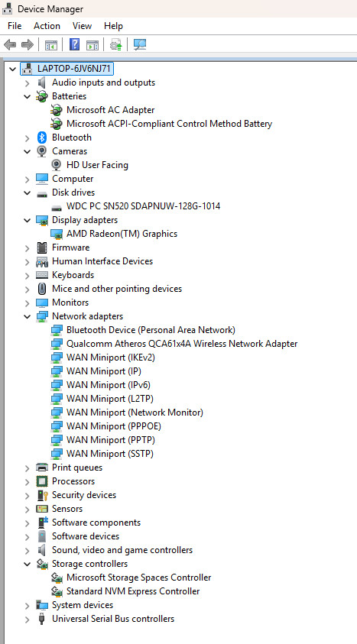This screenshot has width=357, height=644.
Task: Select HD User Facing camera
Action: 97,165
